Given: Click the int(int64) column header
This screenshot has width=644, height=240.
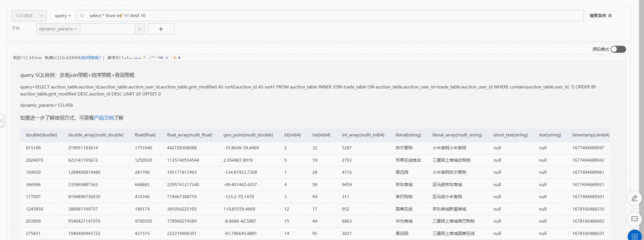Looking at the screenshot, I should click(321, 135).
